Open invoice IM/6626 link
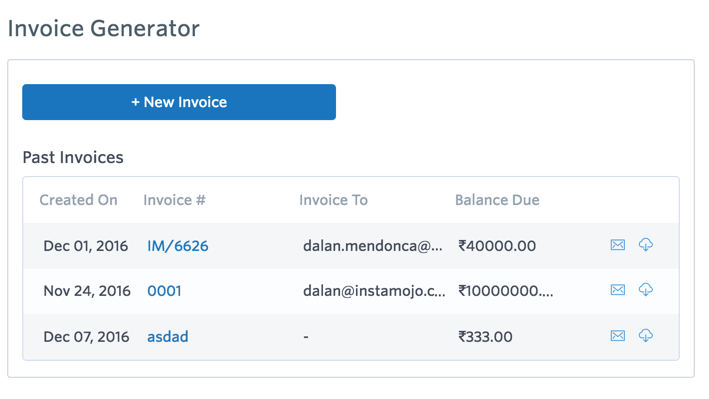709x399 pixels. click(x=178, y=246)
